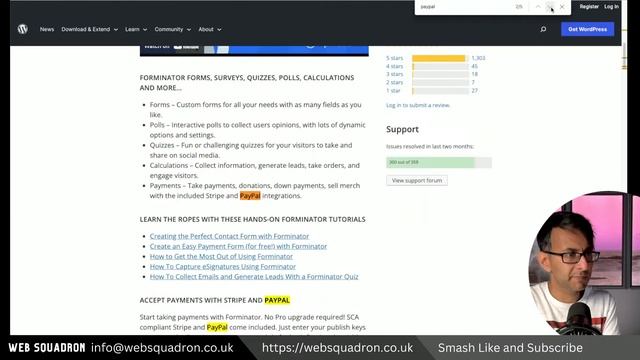Screen dimensions: 640x360
Task: Click the Register link
Action: click(x=589, y=7)
